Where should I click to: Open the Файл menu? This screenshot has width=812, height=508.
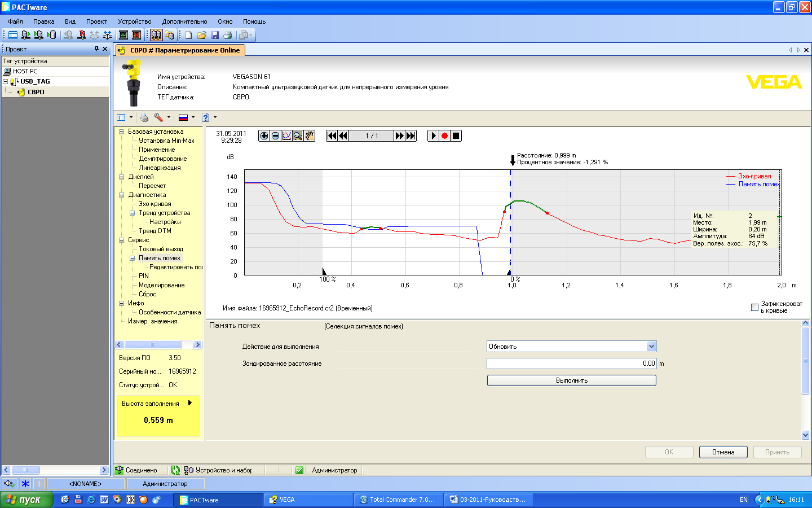[16, 21]
